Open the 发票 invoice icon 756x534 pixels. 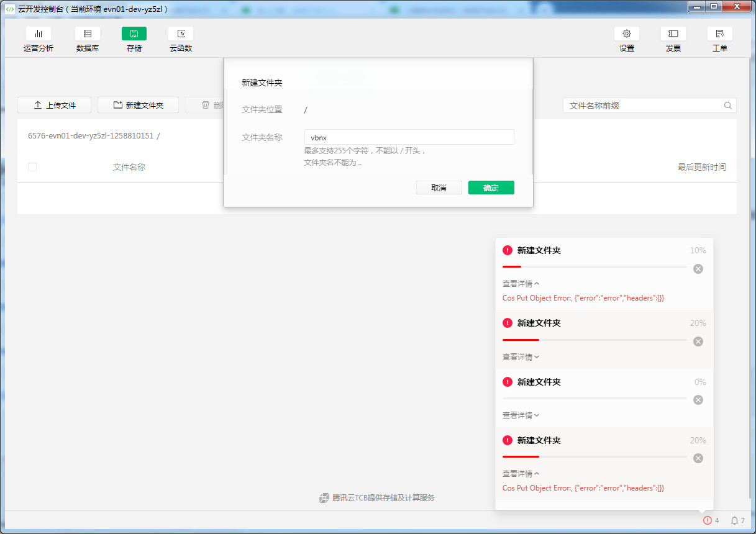(x=673, y=34)
